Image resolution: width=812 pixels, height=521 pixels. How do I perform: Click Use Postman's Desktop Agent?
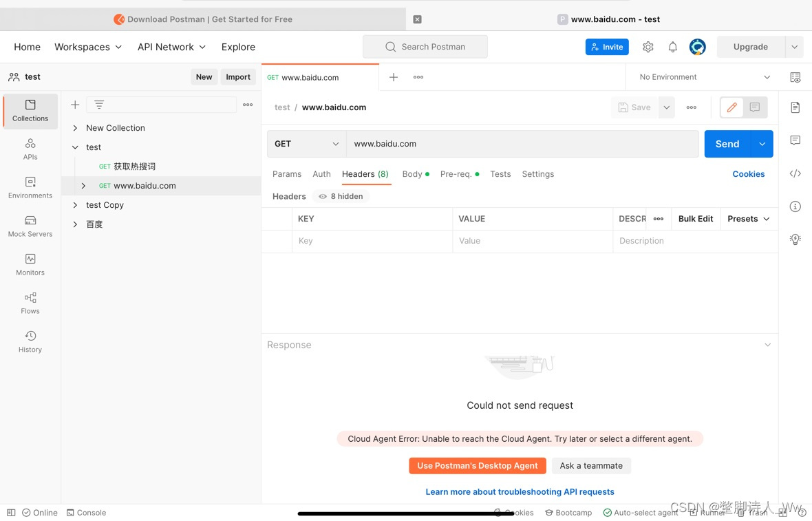click(x=478, y=466)
